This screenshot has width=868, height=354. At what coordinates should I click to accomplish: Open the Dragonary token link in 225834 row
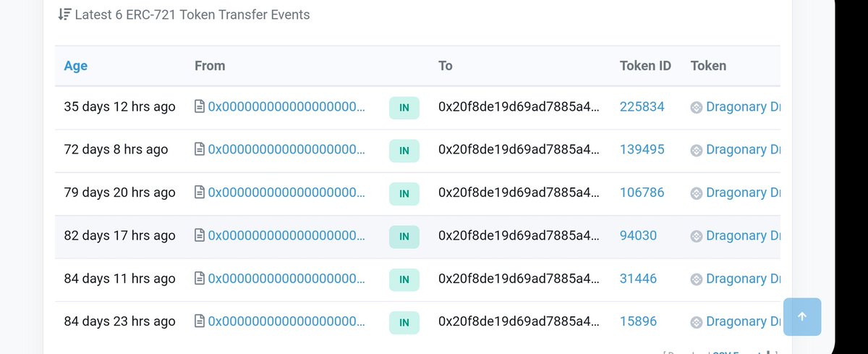(x=743, y=107)
